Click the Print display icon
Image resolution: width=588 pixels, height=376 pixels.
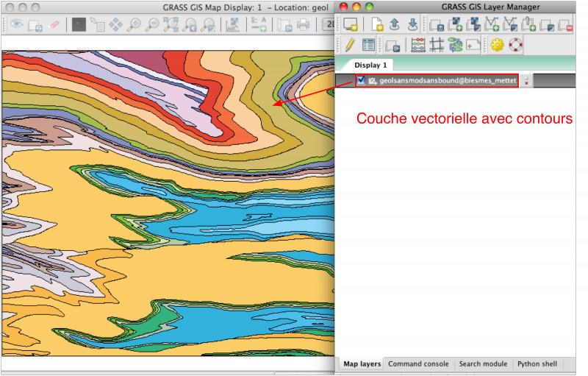click(303, 25)
